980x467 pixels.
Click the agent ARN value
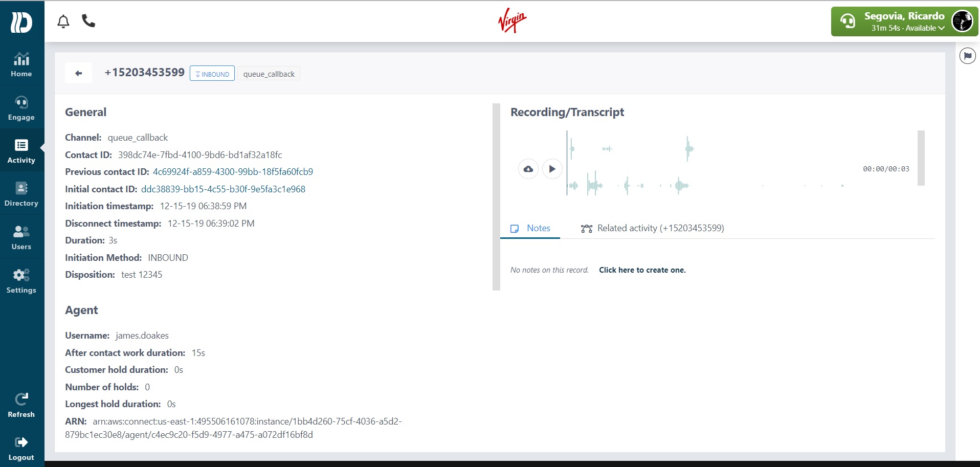pyautogui.click(x=233, y=428)
